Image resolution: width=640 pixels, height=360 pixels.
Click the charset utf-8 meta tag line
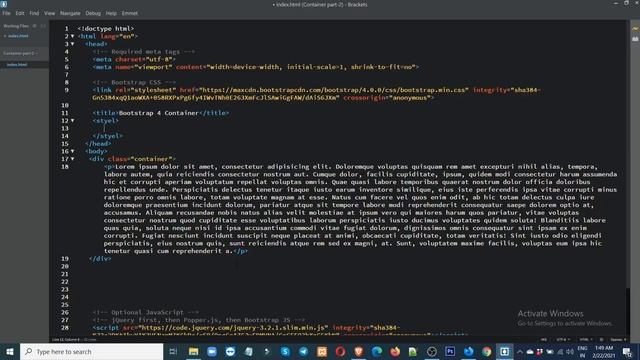134,59
